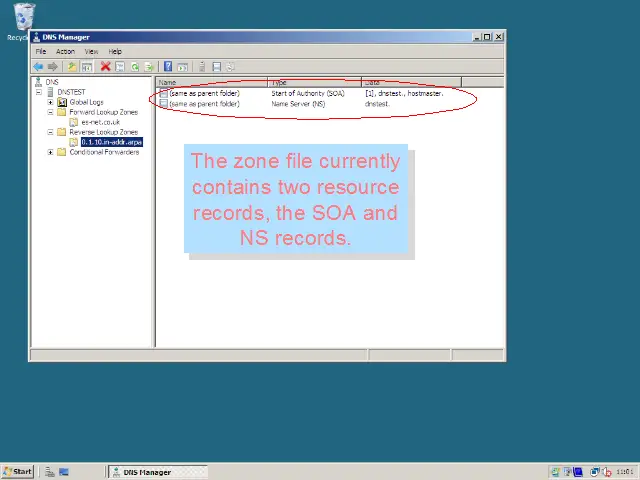Select the DNS root node icon
This screenshot has width=640, height=480.
pyautogui.click(x=38, y=82)
